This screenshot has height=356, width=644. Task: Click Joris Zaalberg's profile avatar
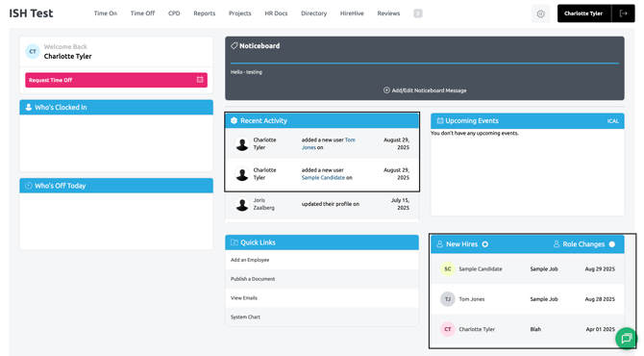pos(242,204)
